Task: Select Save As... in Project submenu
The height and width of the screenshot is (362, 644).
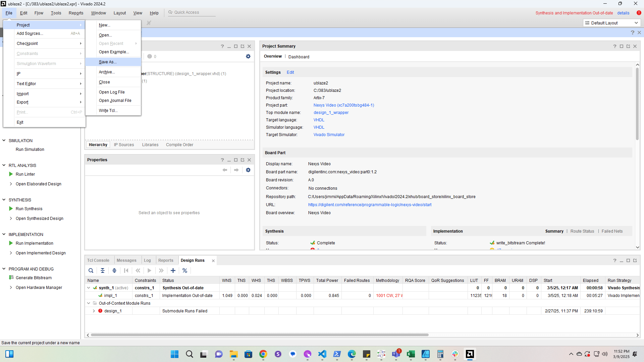Action: (108, 62)
